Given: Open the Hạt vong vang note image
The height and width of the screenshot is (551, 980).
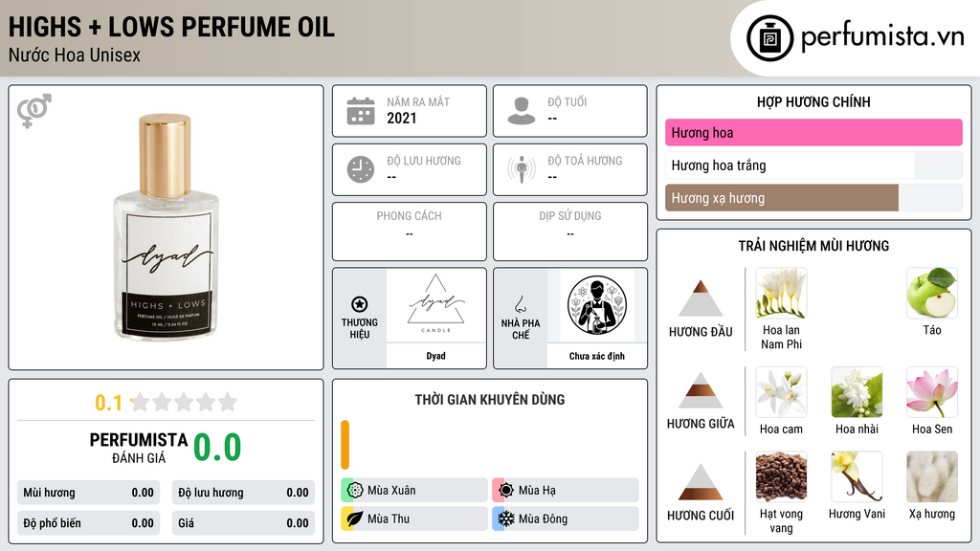Looking at the screenshot, I should point(781,477).
